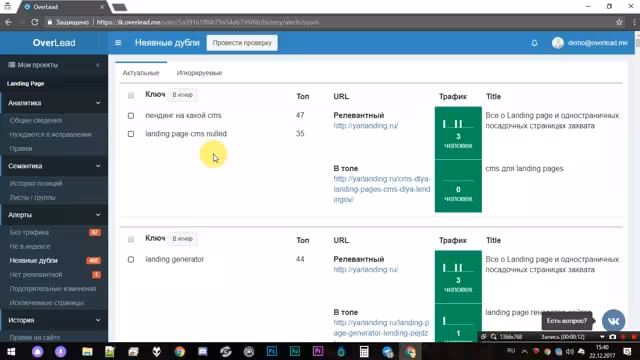The height and width of the screenshot is (360, 640).
Task: Click the Провести проверку button
Action: click(242, 43)
